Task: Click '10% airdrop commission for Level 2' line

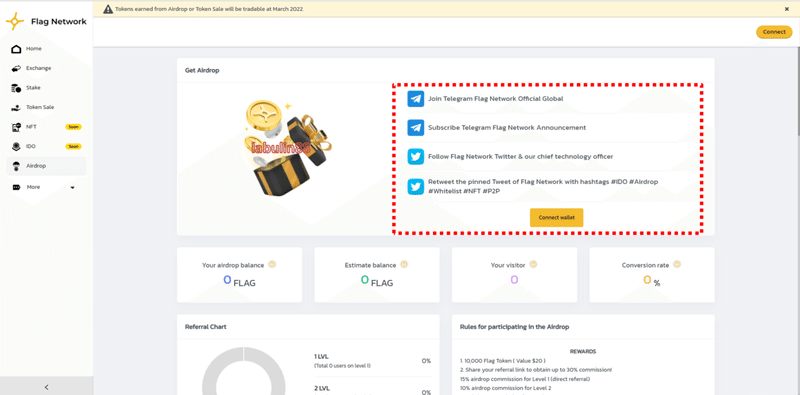Action: point(506,388)
